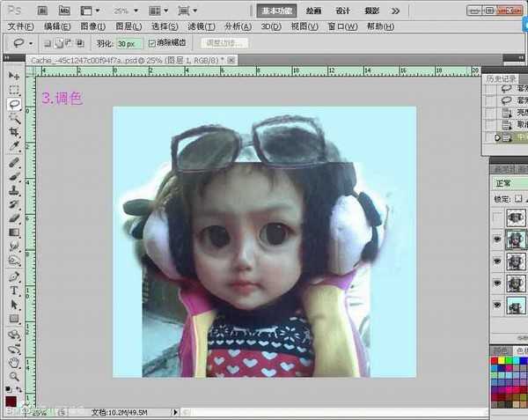
Task: Select the Crop tool
Action: 14,131
